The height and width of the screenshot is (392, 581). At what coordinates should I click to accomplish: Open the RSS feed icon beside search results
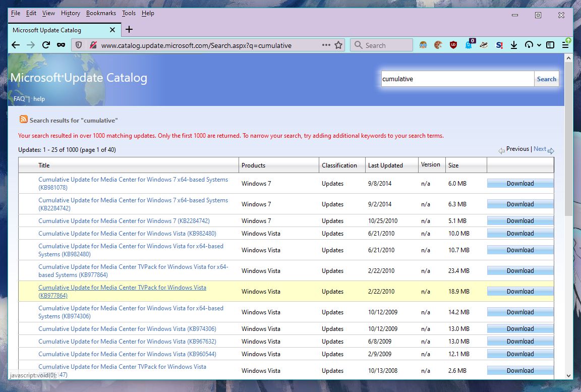coord(22,121)
